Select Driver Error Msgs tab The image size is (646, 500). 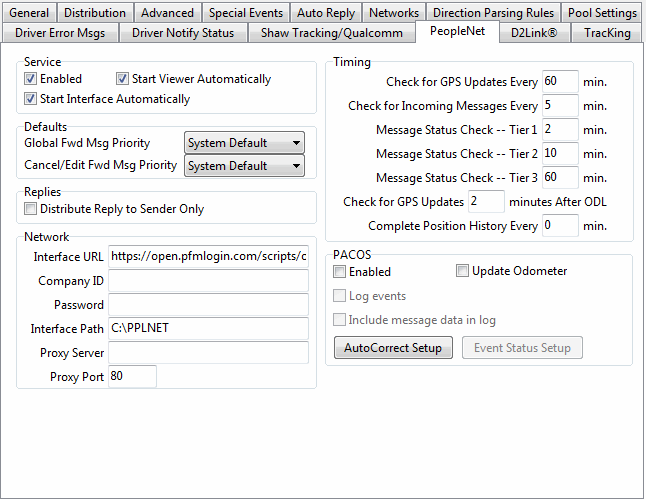click(x=60, y=33)
